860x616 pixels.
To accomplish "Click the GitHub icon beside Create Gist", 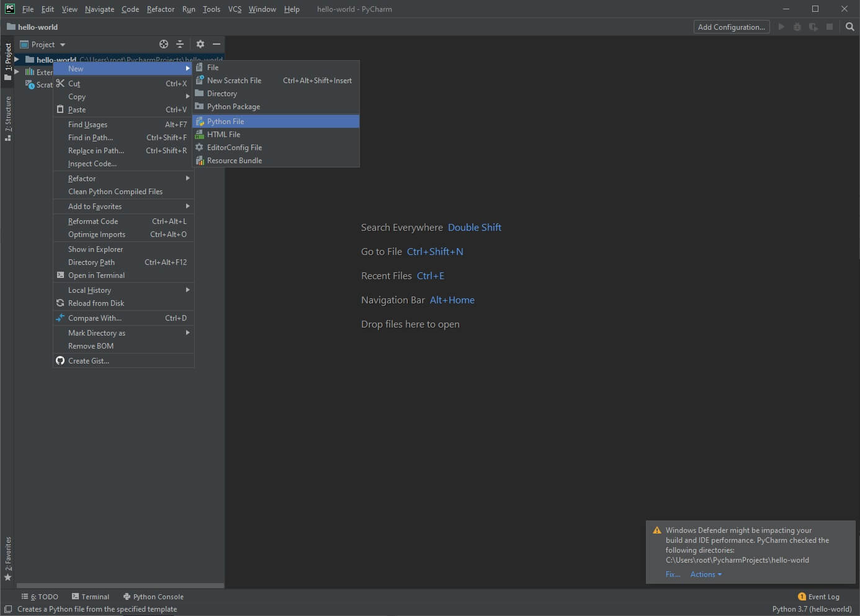I will [x=60, y=360].
